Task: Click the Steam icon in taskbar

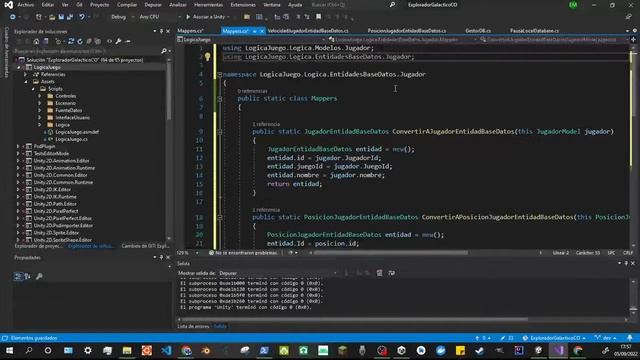Action: (x=480, y=351)
